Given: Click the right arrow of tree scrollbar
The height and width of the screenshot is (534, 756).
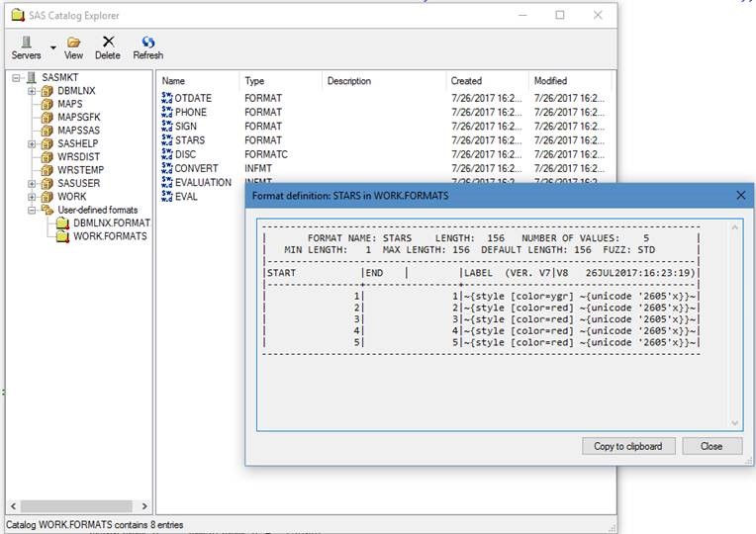Looking at the screenshot, I should click(144, 506).
